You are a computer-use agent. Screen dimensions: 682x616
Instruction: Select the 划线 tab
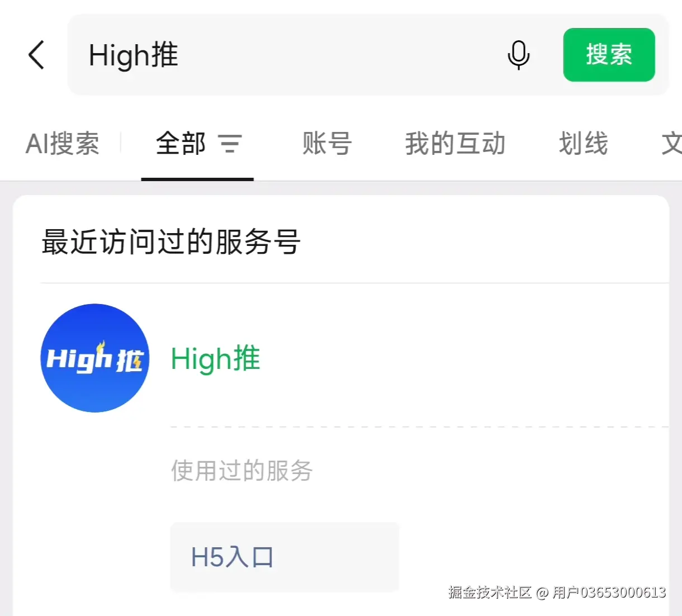[x=583, y=144]
